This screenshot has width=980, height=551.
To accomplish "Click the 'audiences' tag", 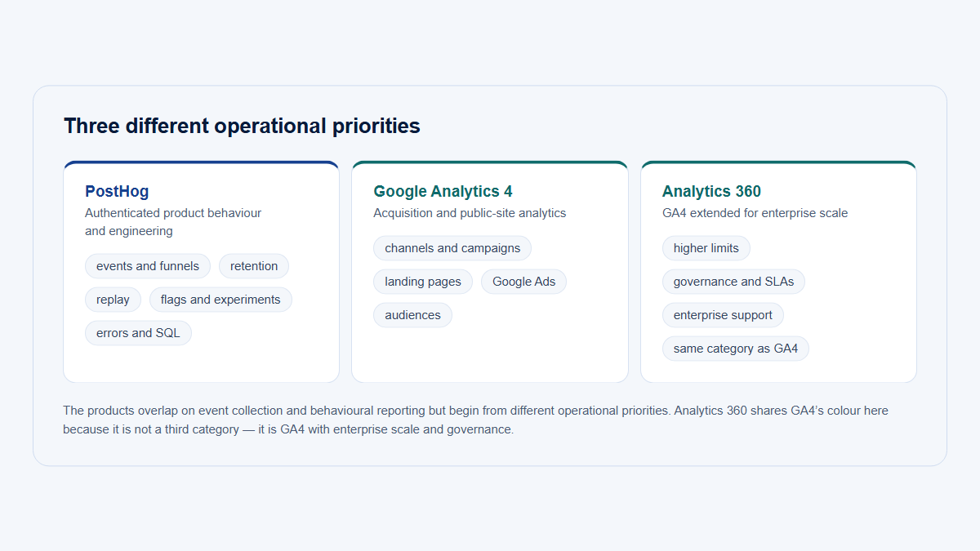I will [x=412, y=315].
